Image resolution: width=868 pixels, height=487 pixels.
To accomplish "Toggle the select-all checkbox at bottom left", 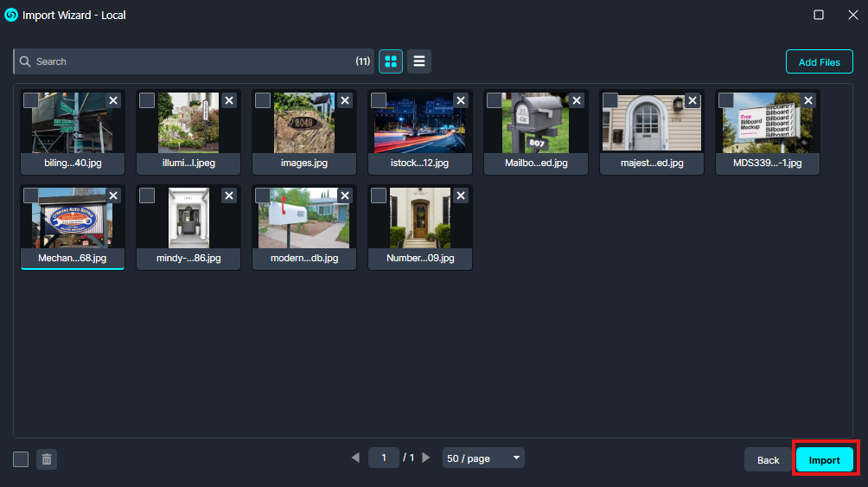I will coord(22,459).
